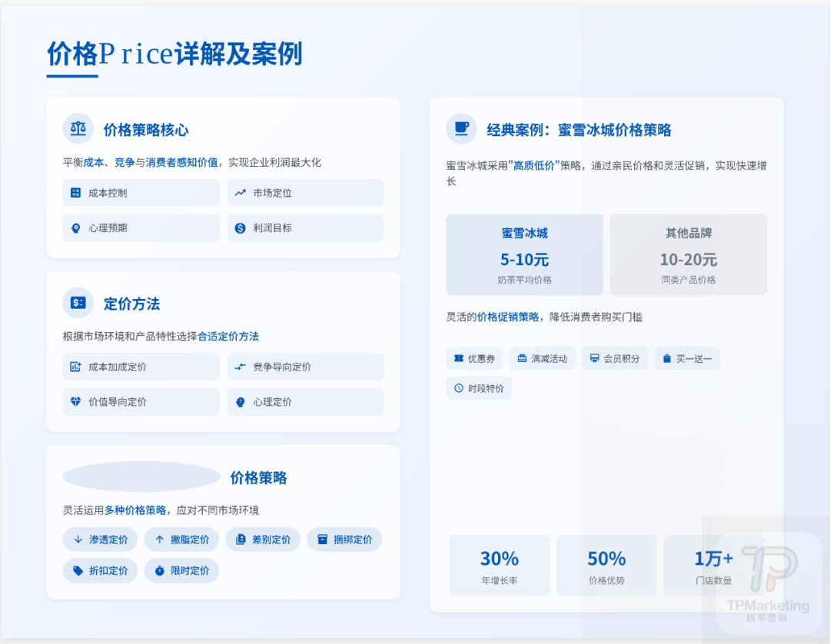Click the 限时定价 pill label
This screenshot has height=644, width=830.
click(190, 571)
